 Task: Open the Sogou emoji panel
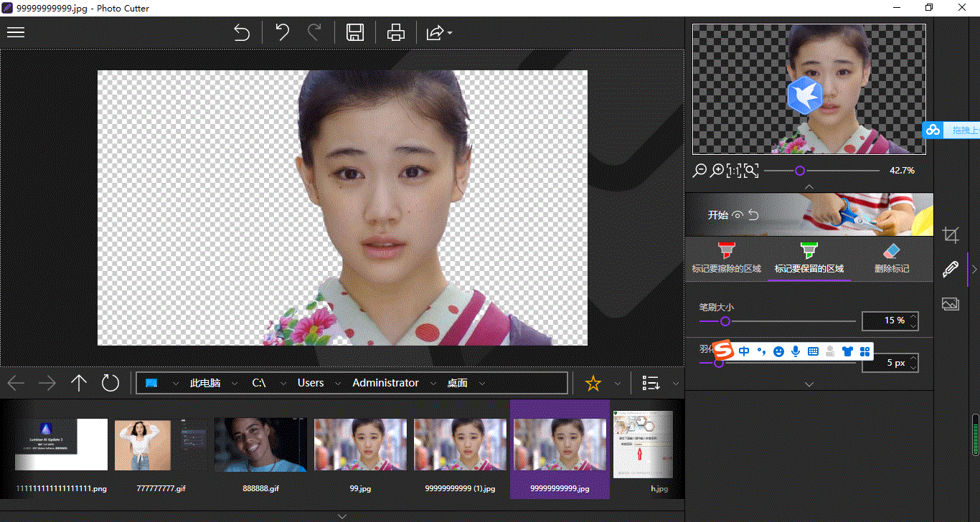[779, 351]
